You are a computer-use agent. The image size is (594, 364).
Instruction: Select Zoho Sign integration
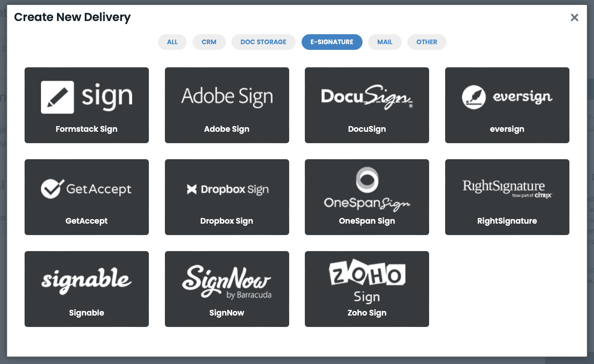367,289
